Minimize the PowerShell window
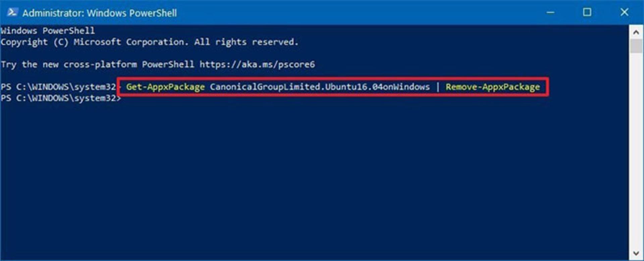644x261 pixels. pyautogui.click(x=550, y=12)
